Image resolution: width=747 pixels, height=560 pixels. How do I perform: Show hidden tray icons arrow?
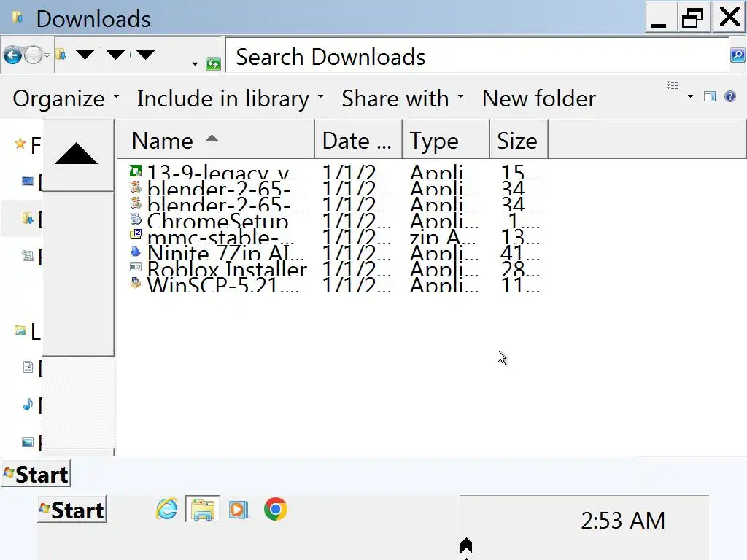coord(466,545)
